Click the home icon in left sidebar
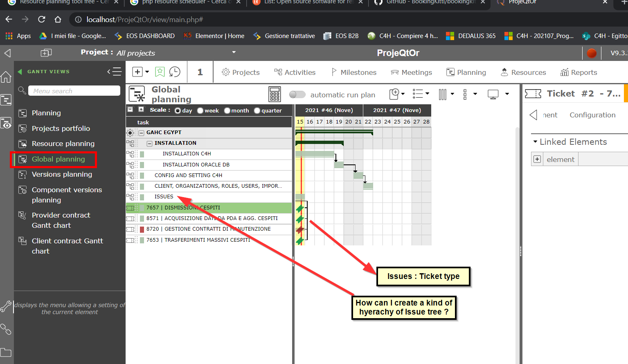Image resolution: width=628 pixels, height=364 pixels. click(x=6, y=77)
